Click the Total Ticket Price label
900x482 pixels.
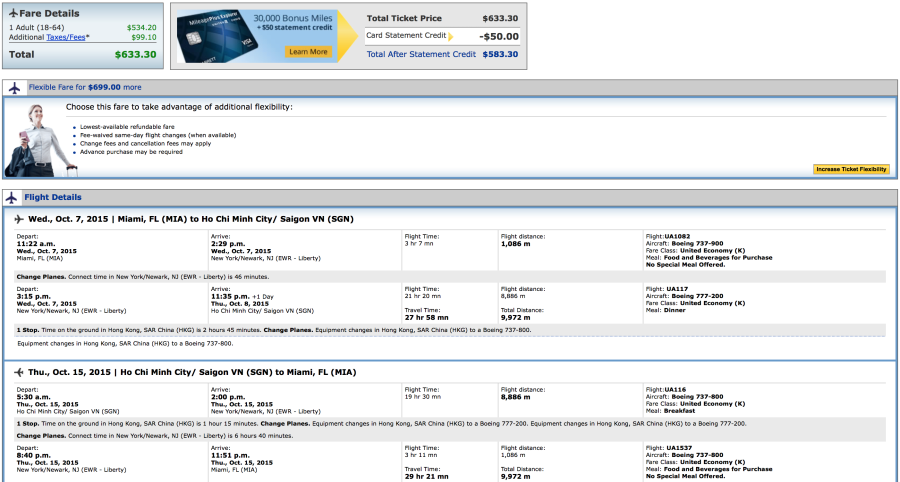(x=404, y=18)
